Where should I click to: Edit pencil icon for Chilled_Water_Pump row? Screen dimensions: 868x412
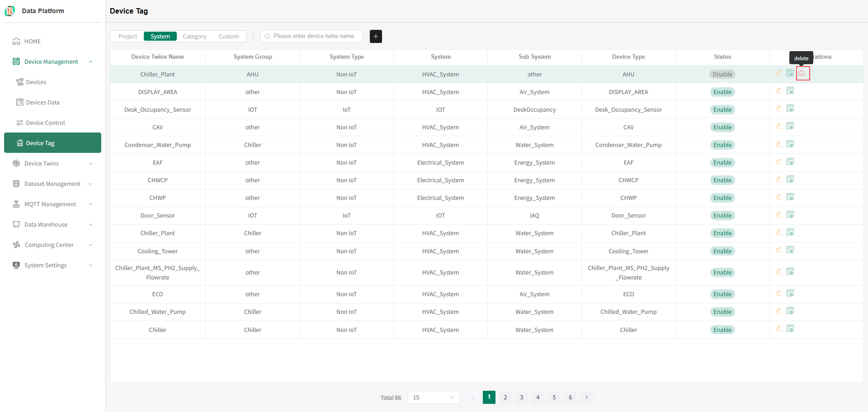[x=779, y=311]
